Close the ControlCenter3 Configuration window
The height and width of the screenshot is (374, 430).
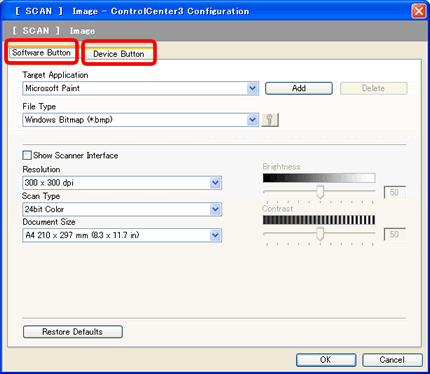pos(419,11)
